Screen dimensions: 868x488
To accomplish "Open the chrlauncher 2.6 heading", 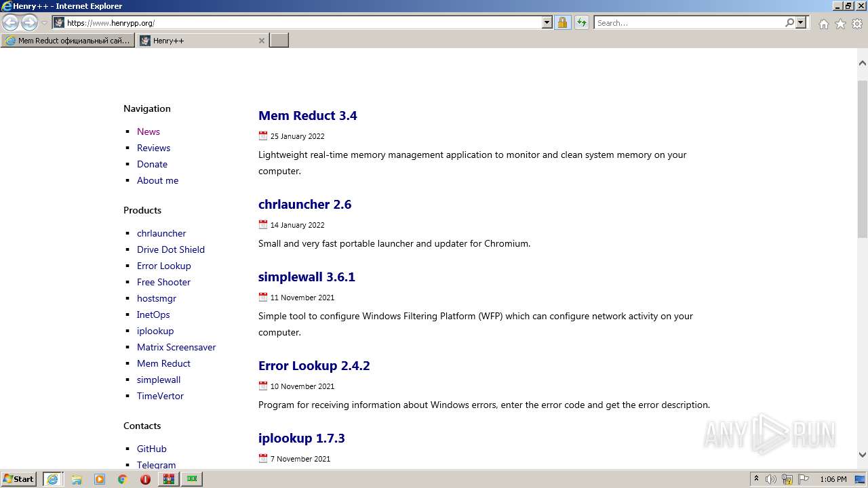I will point(304,204).
